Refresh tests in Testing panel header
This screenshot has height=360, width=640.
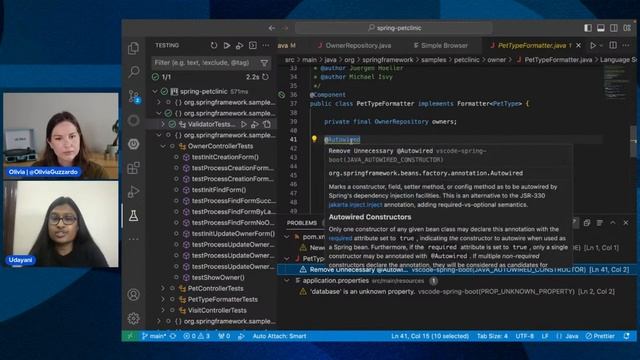(214, 45)
